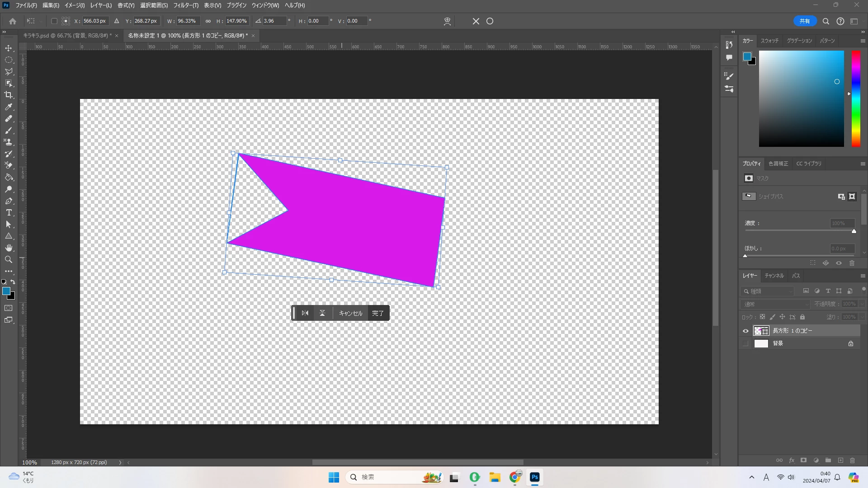Click the rotation angle input field
Screen dimensions: 868x488
tap(274, 21)
